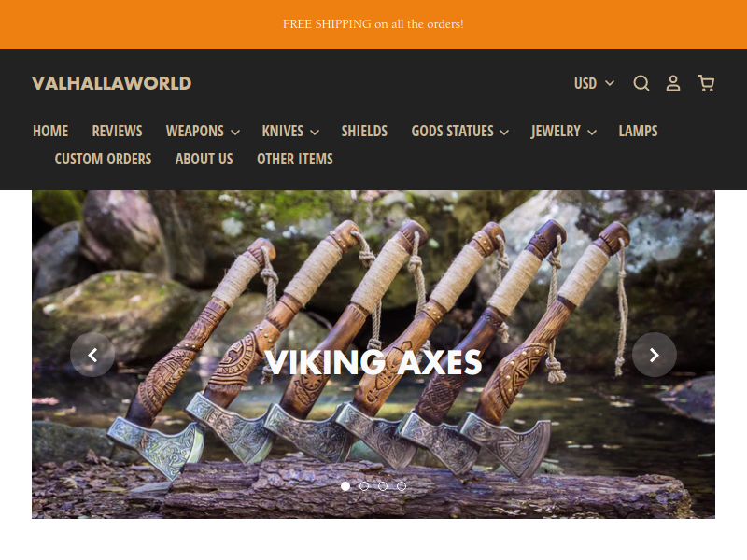Open the user account icon

[672, 83]
